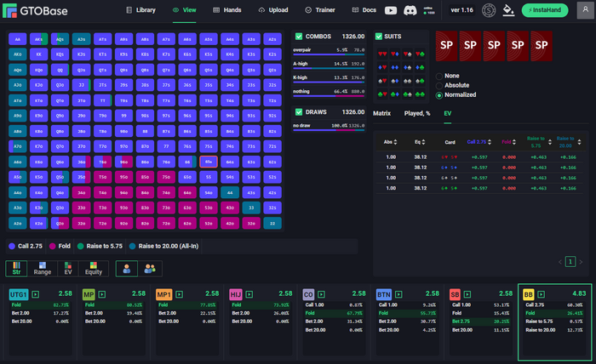This screenshot has width=596, height=364.
Task: Select the club-club suit combo
Action: click(420, 94)
